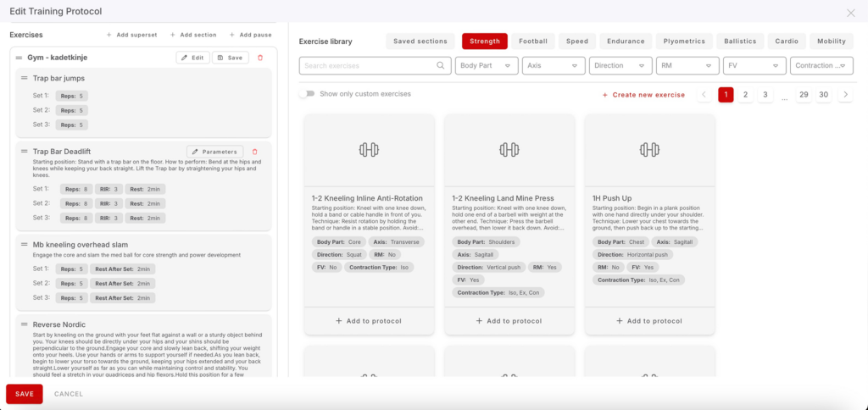Screen dimensions: 868x410
Task: Click the Direction: Horizontal push tag
Action: click(x=632, y=254)
